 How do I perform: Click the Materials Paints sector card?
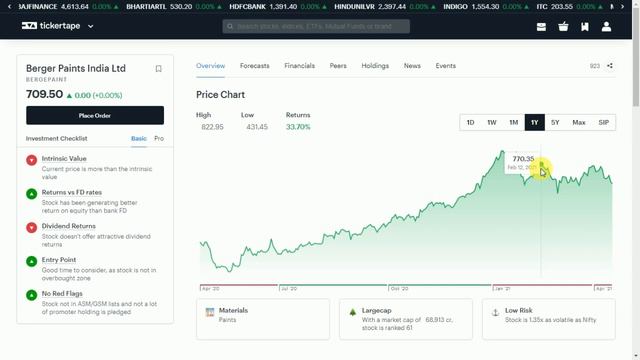pos(263,319)
